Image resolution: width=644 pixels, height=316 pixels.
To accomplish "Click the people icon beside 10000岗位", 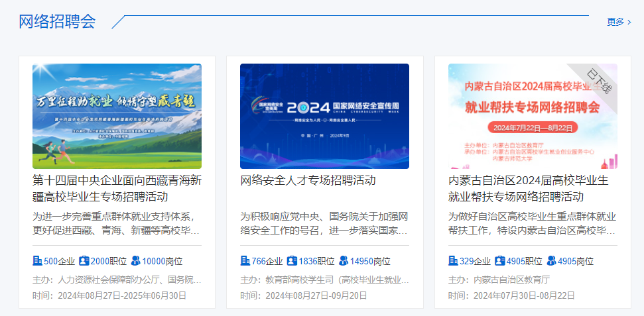I will (x=135, y=260).
